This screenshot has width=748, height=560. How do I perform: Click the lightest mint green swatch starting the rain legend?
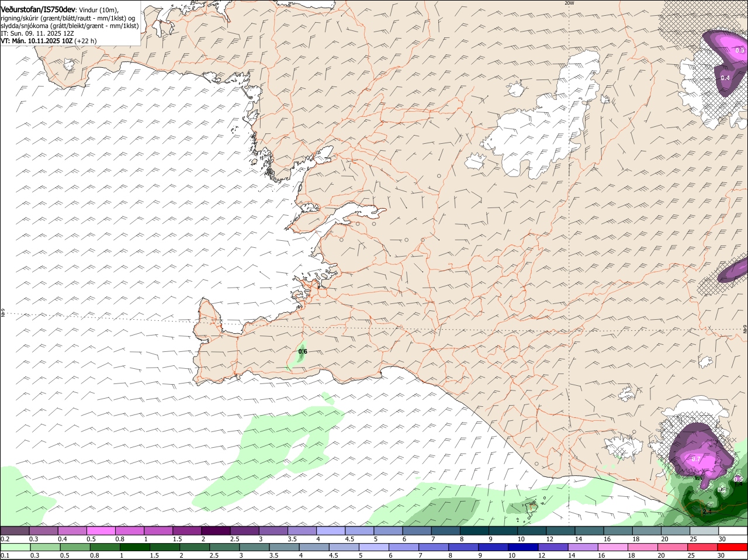click(x=15, y=547)
